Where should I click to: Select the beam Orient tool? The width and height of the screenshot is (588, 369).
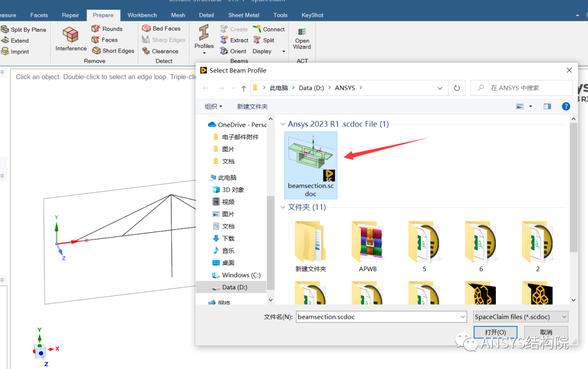pos(233,51)
